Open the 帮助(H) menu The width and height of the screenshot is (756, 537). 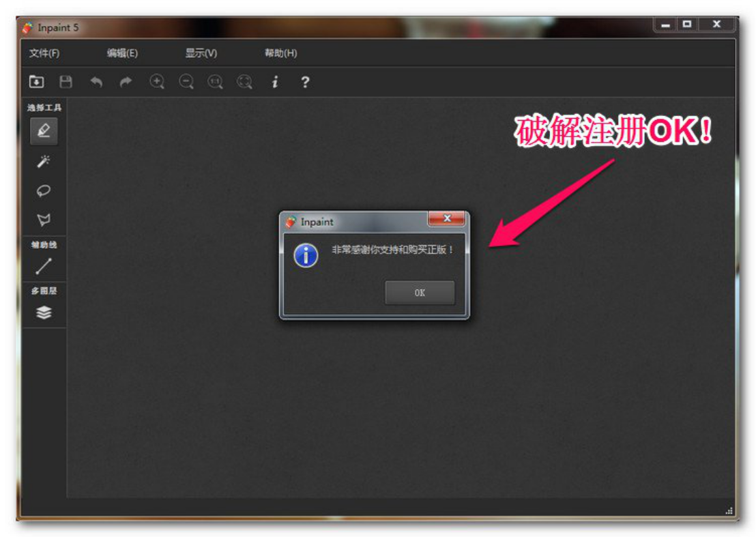click(x=280, y=53)
